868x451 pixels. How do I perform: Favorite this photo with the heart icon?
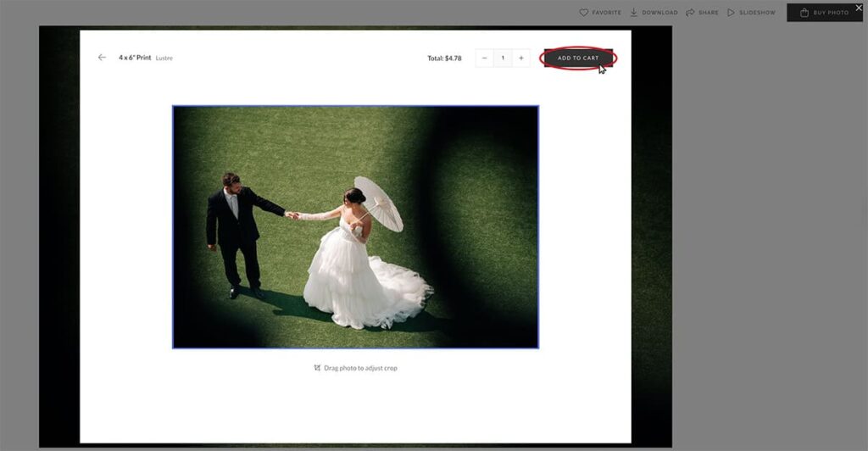coord(600,12)
